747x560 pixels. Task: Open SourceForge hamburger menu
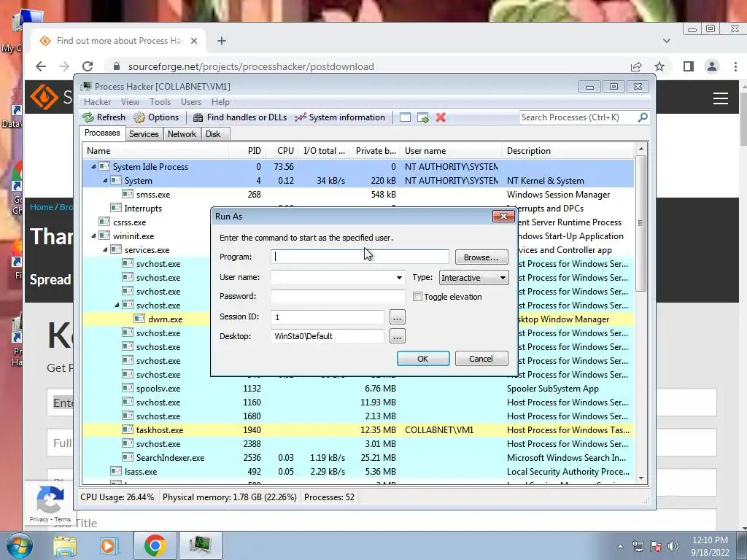tap(720, 98)
